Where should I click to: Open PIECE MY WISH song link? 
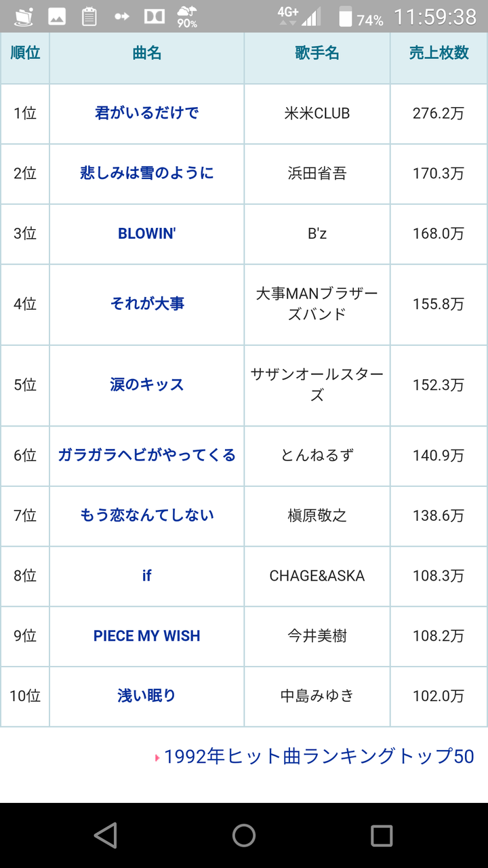click(x=147, y=636)
